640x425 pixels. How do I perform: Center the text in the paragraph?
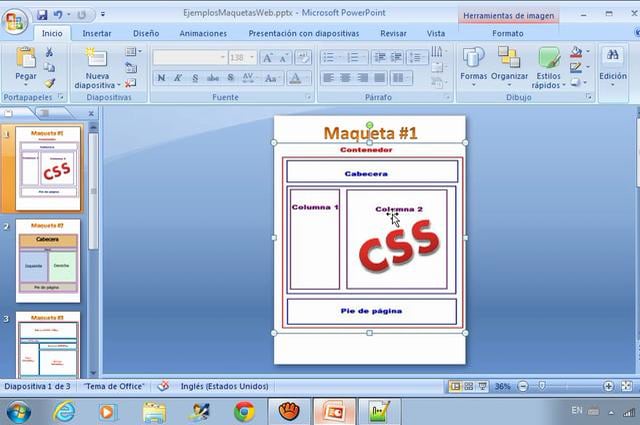pyautogui.click(x=345, y=78)
